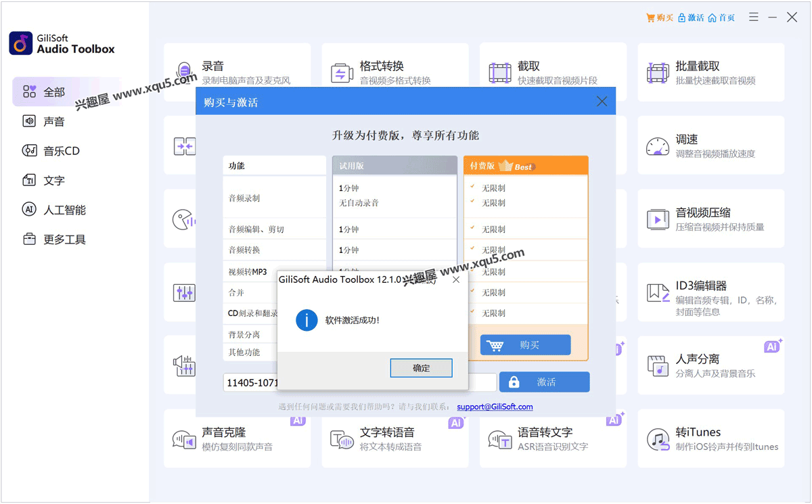Viewport: 812px width, 504px height.
Task: Click the 无自动录音 trial limitation text
Action: [x=359, y=203]
